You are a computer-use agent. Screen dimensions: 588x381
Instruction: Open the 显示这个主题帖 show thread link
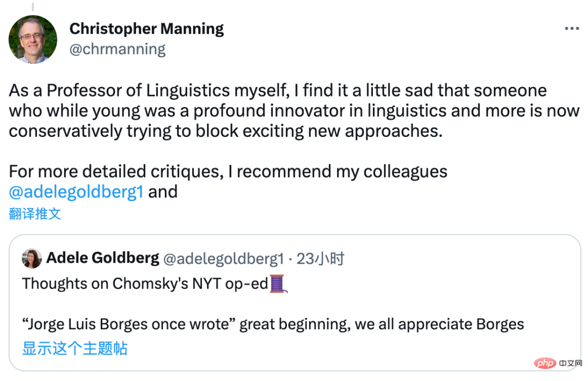75,348
